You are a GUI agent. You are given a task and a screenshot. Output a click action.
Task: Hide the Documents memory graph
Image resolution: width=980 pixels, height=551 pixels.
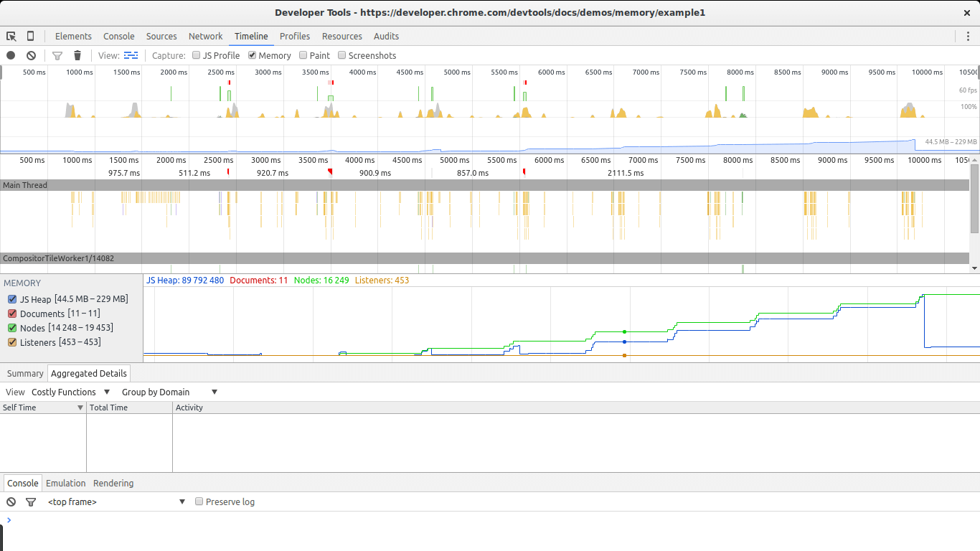pyautogui.click(x=12, y=314)
